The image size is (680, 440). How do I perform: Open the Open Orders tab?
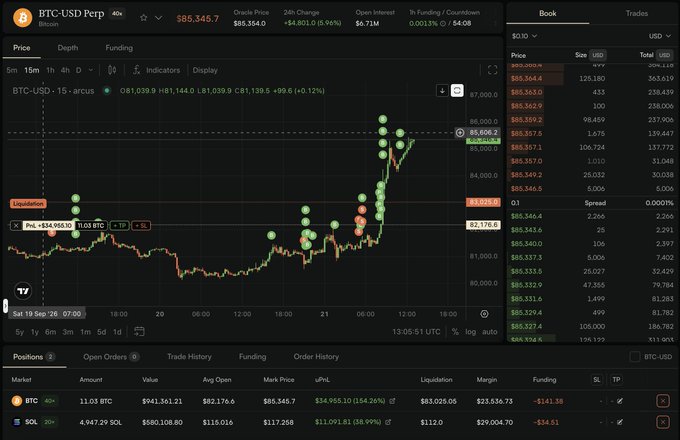pyautogui.click(x=111, y=357)
